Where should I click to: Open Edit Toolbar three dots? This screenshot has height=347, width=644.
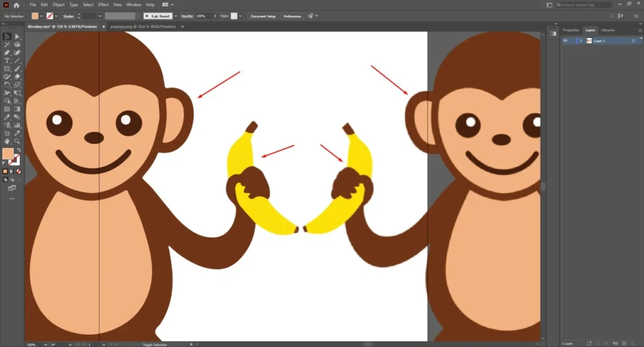coord(12,198)
